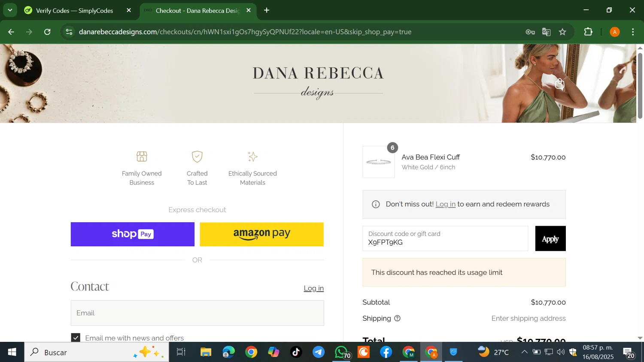Open the Windows Start menu
Image resolution: width=644 pixels, height=362 pixels.
(12, 352)
